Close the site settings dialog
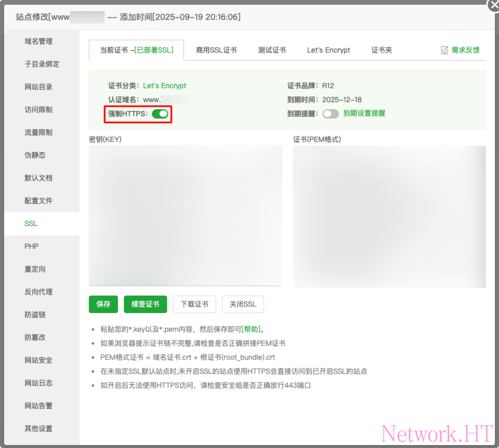This screenshot has height=448, width=499. 494,5
